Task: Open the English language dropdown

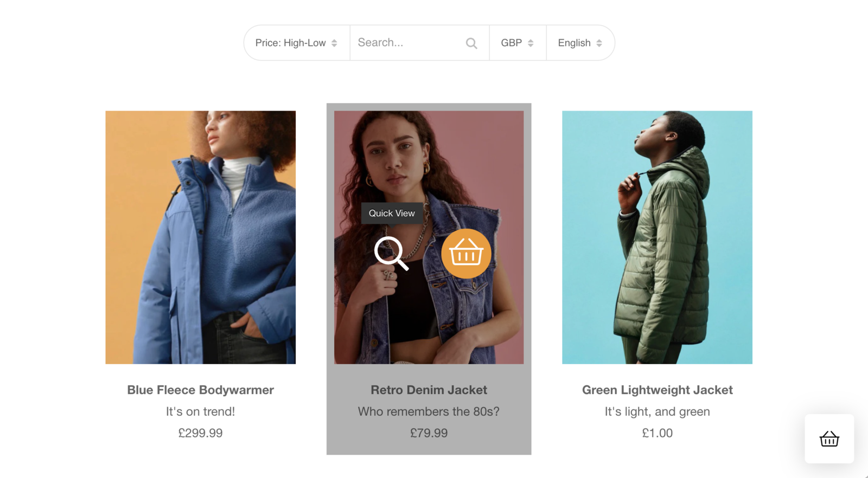Action: [x=580, y=43]
